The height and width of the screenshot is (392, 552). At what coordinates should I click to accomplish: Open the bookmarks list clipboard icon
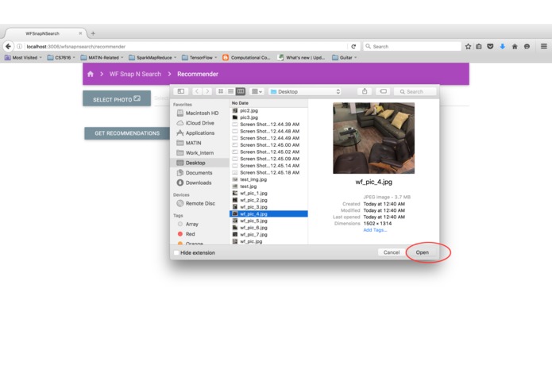(x=479, y=46)
